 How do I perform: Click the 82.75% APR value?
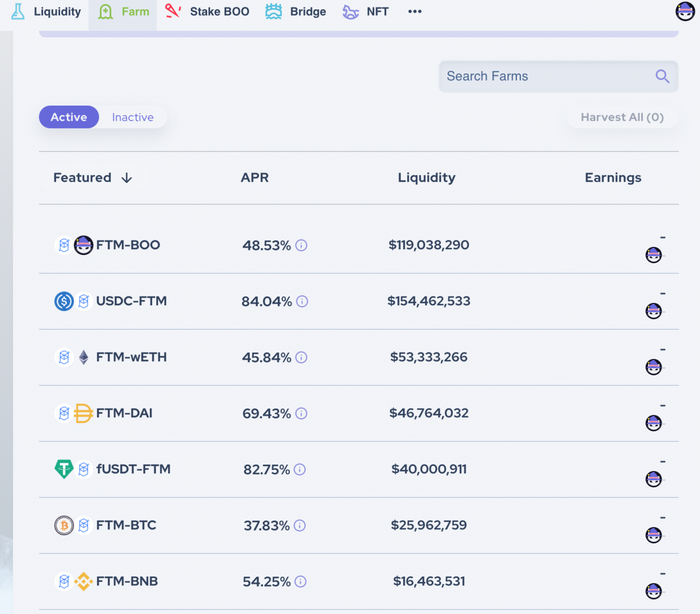[267, 470]
